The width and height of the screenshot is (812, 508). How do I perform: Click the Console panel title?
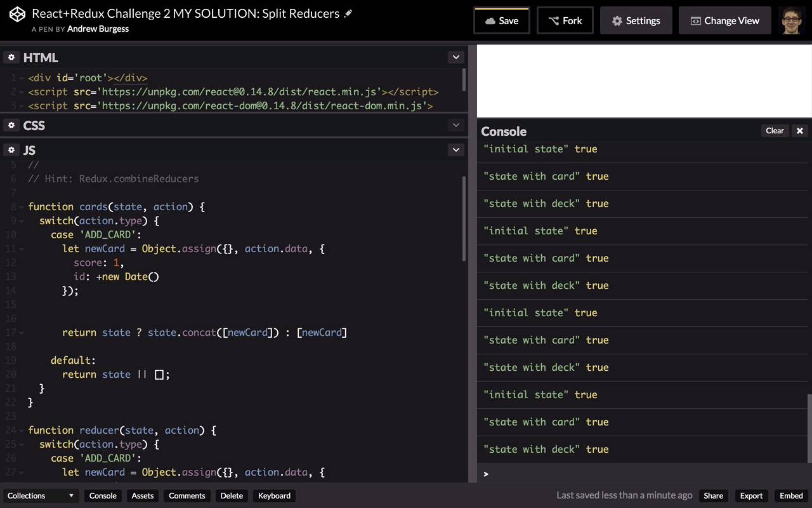click(504, 131)
